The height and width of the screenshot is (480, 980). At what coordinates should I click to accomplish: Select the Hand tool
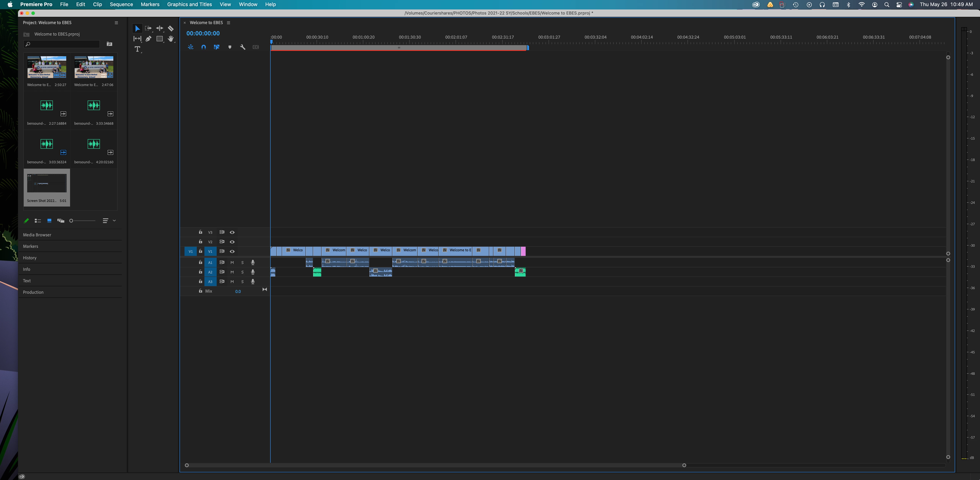click(x=171, y=39)
